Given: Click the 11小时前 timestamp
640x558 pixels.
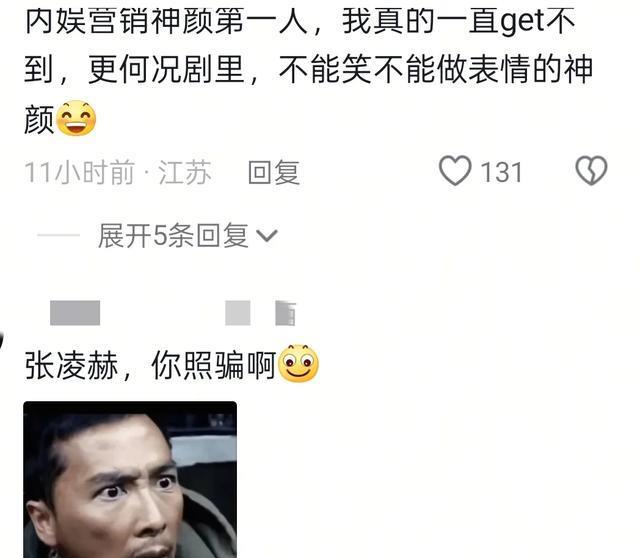Looking at the screenshot, I should 80,172.
